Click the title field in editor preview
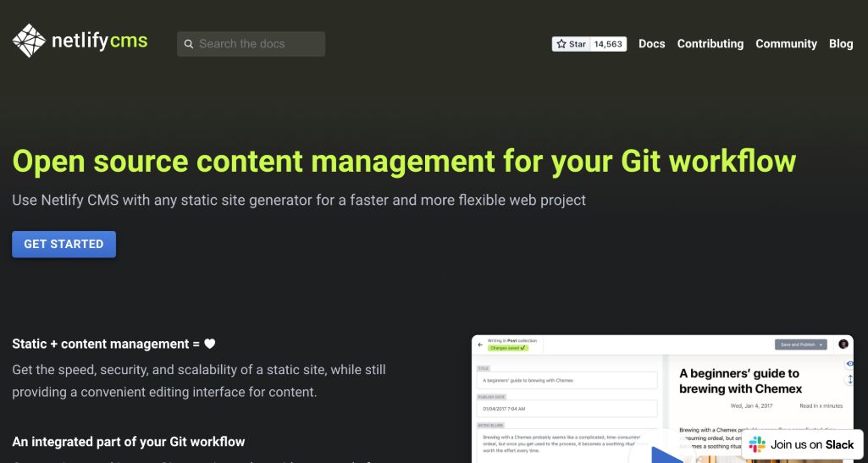Viewport: 868px width, 463px height. point(567,380)
